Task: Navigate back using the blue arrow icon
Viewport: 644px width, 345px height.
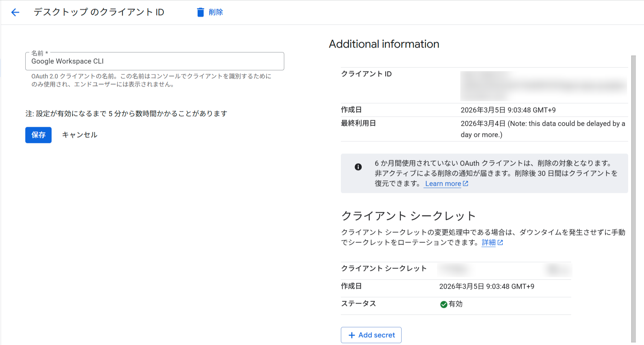Action: [x=15, y=12]
